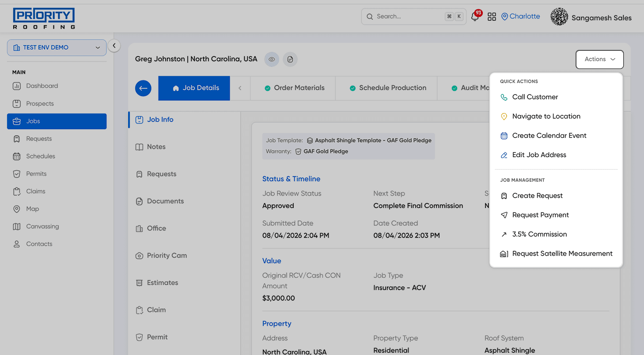Click the Claim clipboard icon in job panel

coord(139,310)
